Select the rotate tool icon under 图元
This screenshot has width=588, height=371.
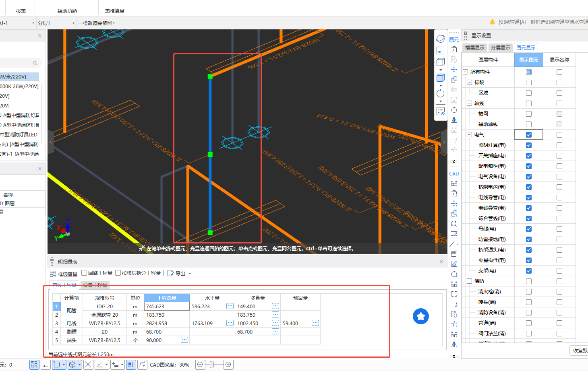point(454,110)
